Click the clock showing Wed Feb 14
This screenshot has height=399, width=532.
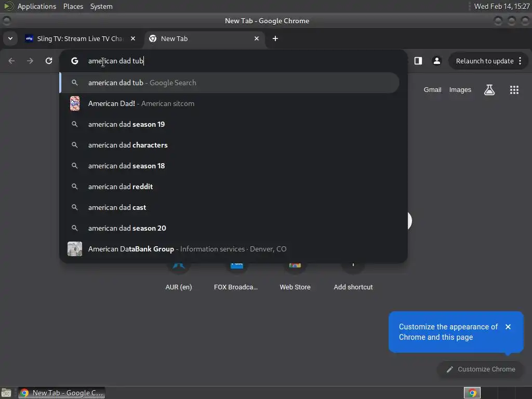501,6
